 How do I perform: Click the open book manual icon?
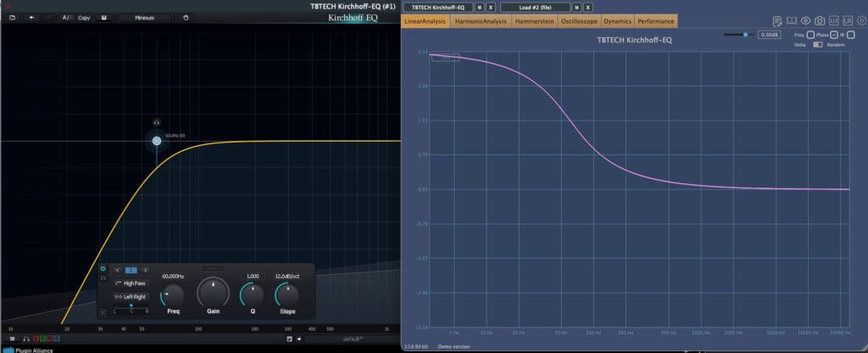(x=792, y=21)
